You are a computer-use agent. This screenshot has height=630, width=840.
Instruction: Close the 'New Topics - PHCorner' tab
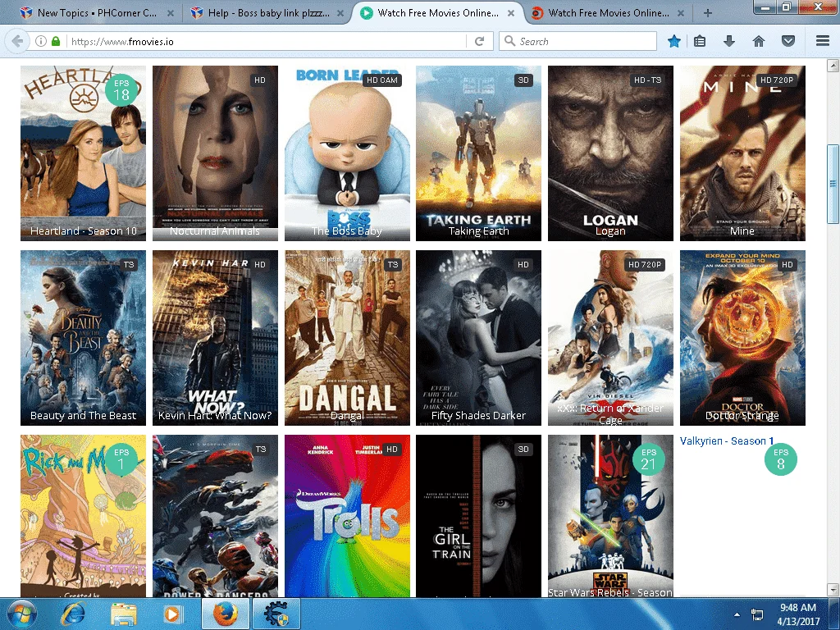(171, 13)
